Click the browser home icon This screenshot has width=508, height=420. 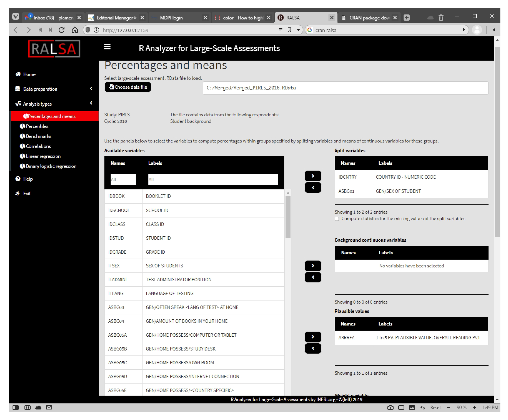[x=75, y=30]
